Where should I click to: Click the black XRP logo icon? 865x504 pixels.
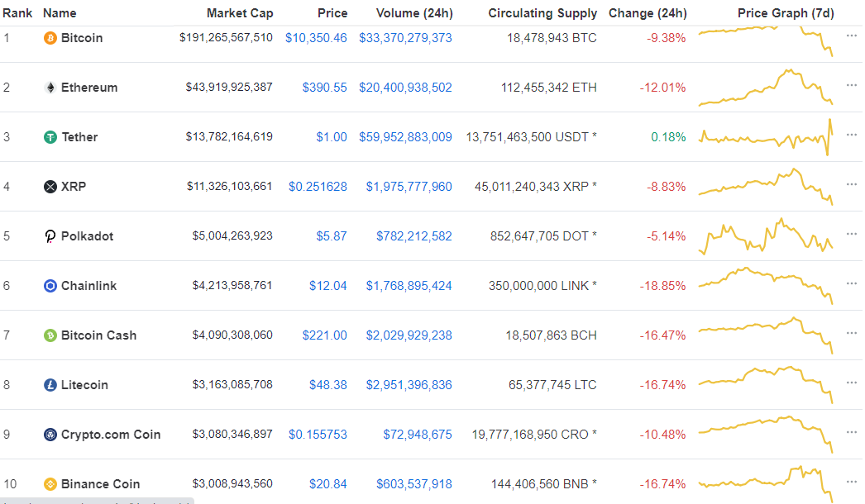(50, 187)
